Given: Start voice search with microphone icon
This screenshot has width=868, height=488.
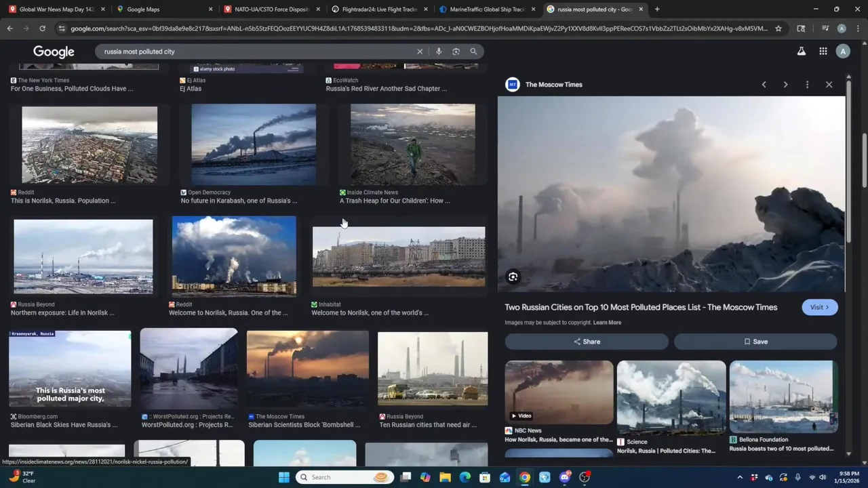Looking at the screenshot, I should coord(439,52).
